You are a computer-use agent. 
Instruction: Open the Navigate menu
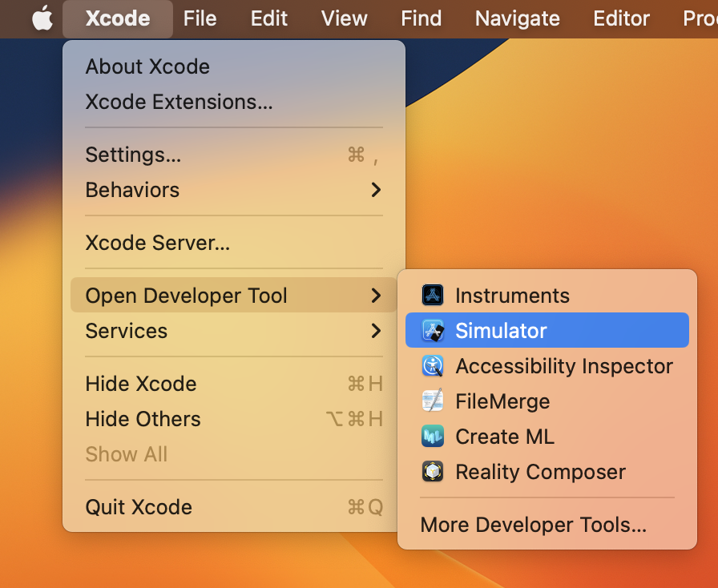[x=517, y=18]
